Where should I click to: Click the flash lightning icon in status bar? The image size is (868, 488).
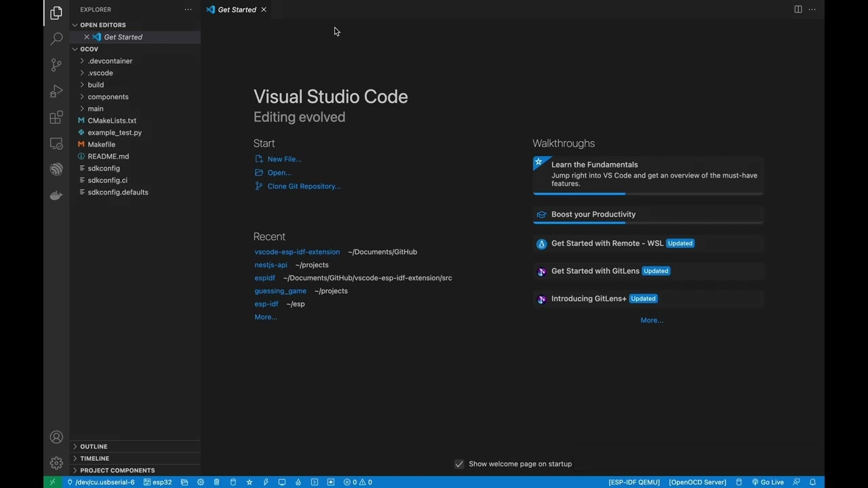pyautogui.click(x=265, y=482)
